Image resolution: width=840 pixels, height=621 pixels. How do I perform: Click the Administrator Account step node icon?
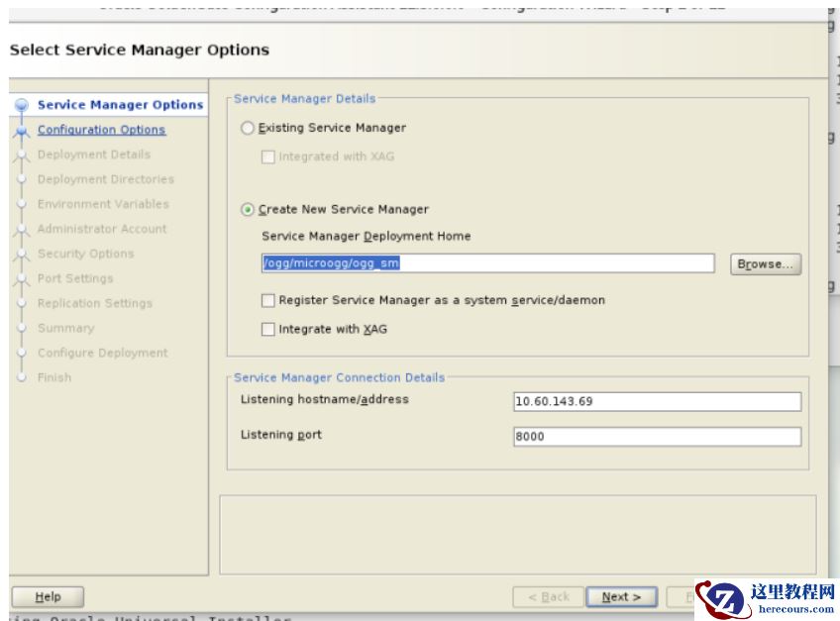click(x=22, y=230)
